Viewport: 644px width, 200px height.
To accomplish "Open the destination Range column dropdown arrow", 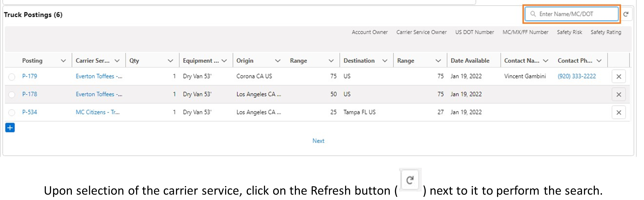I will [x=438, y=61].
